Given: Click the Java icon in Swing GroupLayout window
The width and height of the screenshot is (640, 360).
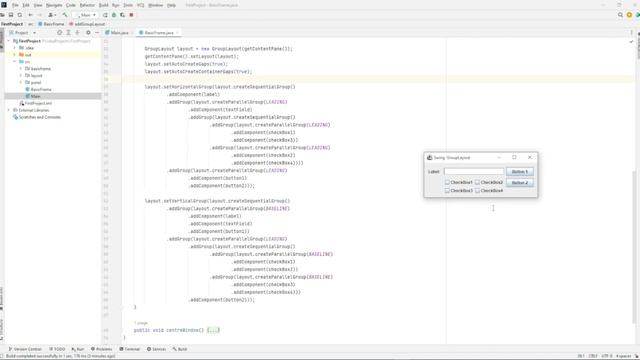Looking at the screenshot, I should 429,158.
